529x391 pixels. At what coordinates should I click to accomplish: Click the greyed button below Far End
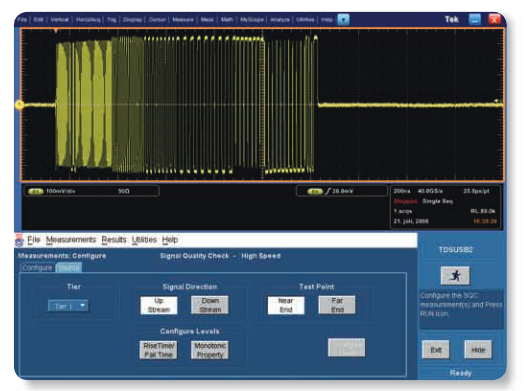(346, 347)
